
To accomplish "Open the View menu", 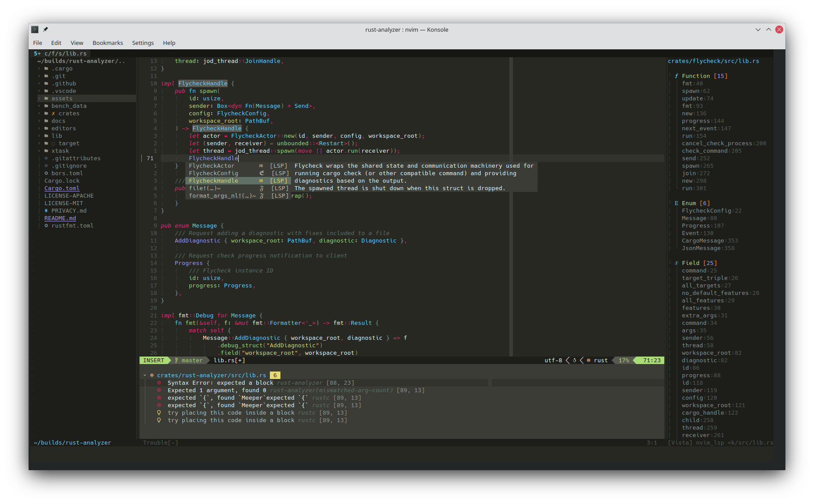I will (x=77, y=43).
